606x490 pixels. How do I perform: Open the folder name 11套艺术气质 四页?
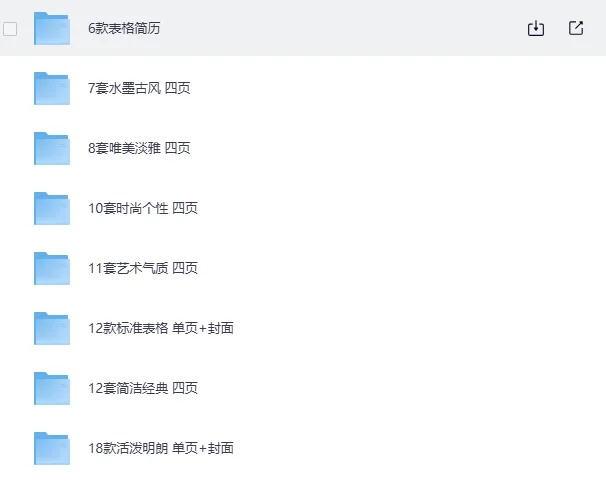(143, 268)
